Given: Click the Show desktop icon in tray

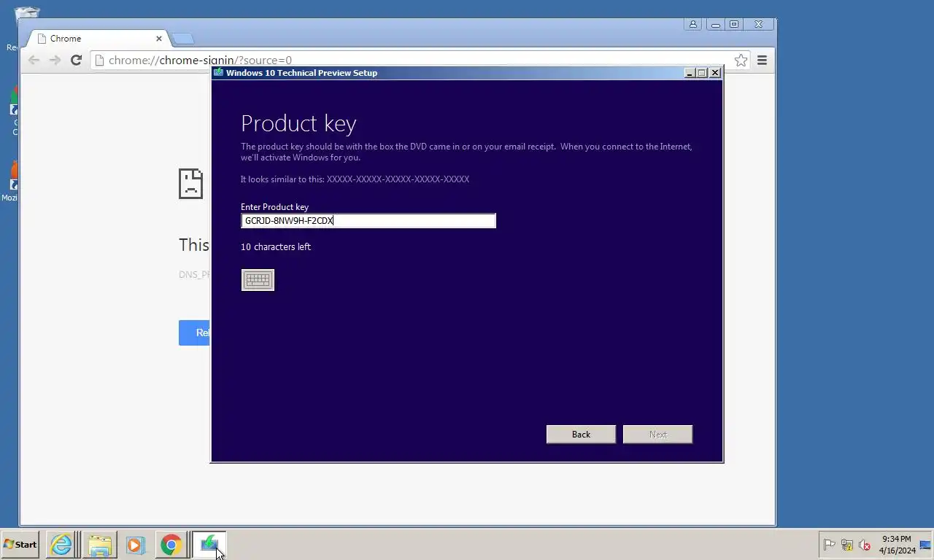Looking at the screenshot, I should point(925,545).
